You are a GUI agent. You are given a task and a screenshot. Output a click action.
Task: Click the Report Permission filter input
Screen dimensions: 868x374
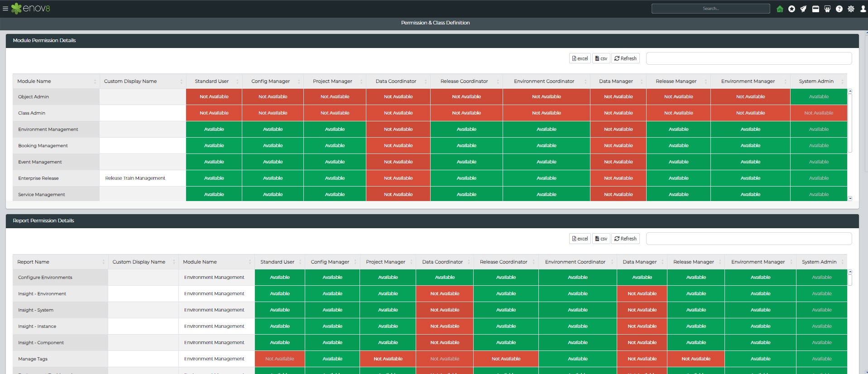[x=749, y=239]
